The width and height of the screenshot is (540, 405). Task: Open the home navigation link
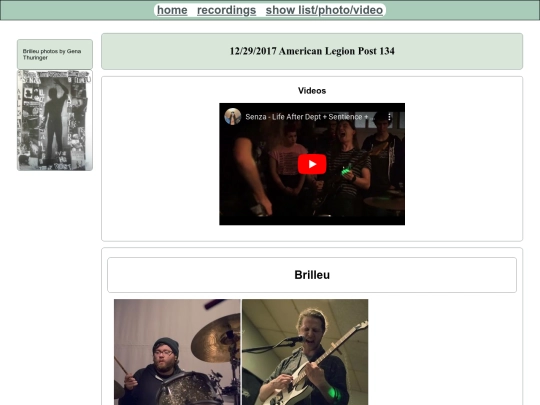pos(172,10)
